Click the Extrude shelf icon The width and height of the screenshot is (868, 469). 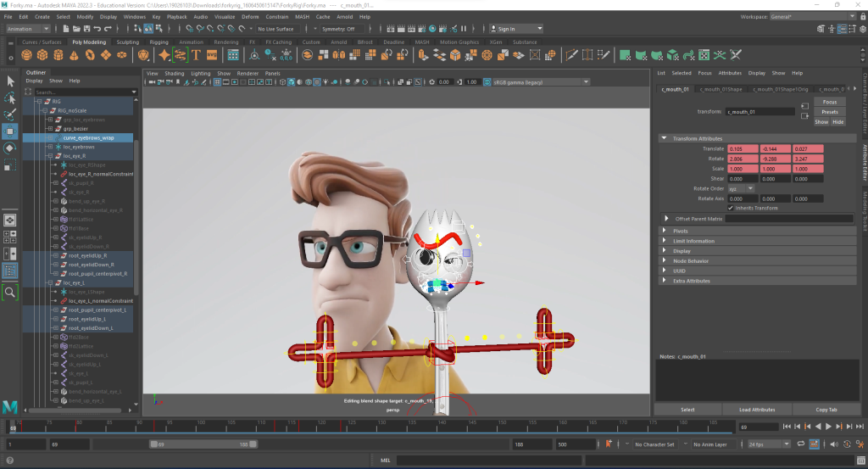click(424, 55)
